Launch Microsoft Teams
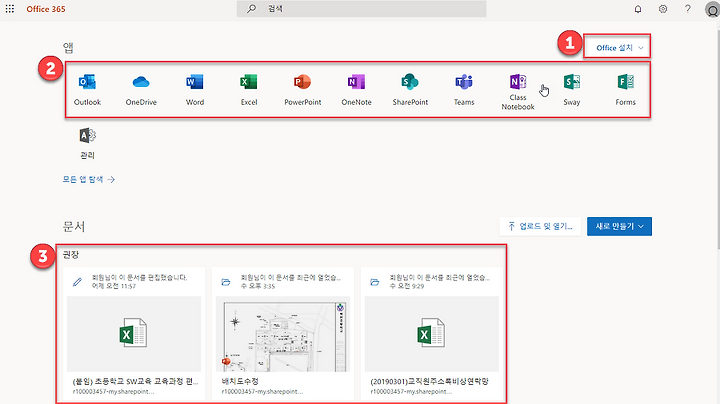The width and height of the screenshot is (720, 404). point(464,90)
